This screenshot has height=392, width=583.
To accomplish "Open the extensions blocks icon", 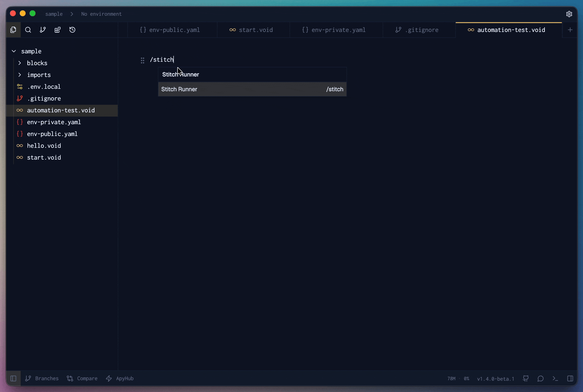I will click(58, 30).
